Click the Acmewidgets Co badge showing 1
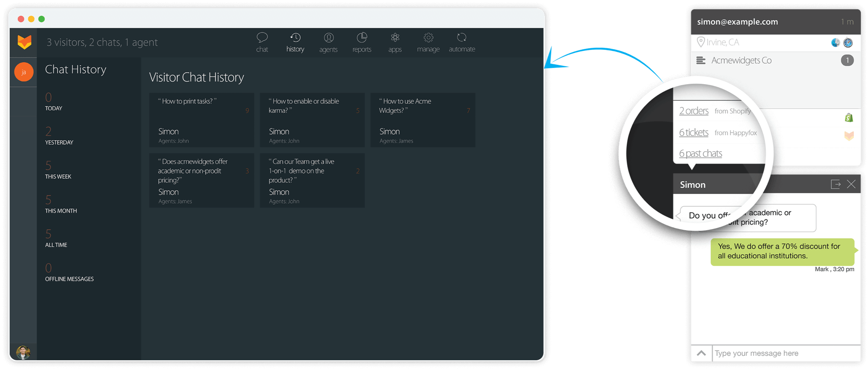This screenshot has height=369, width=868. tap(847, 61)
